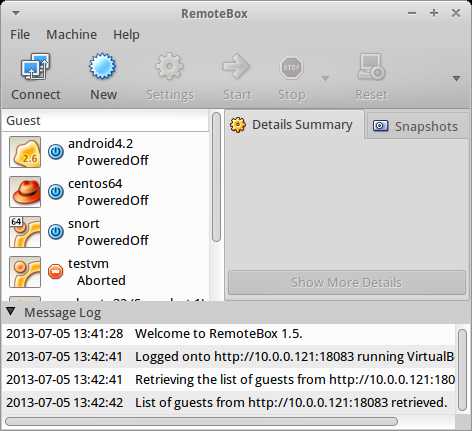Screen dimensions: 472x431
Task: Click the message log horizontal scrollbar
Action: pyautogui.click(x=201, y=421)
